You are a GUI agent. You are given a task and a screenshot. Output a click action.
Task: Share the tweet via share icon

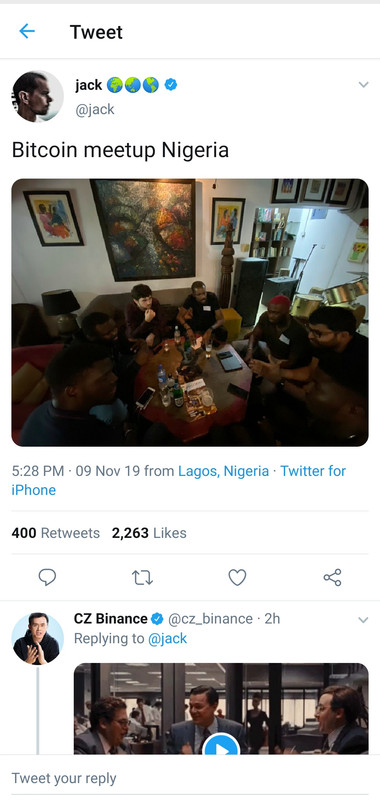click(333, 578)
